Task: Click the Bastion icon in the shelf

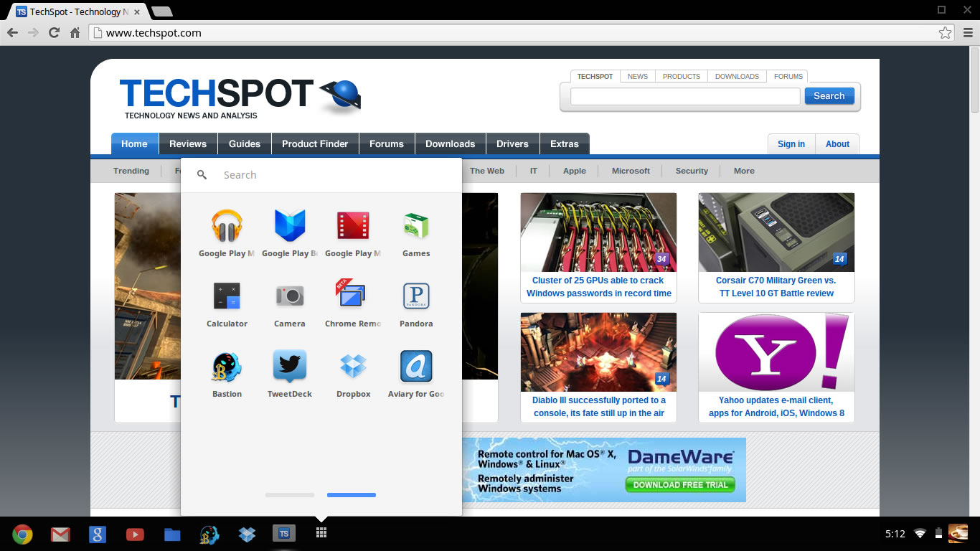Action: (209, 534)
